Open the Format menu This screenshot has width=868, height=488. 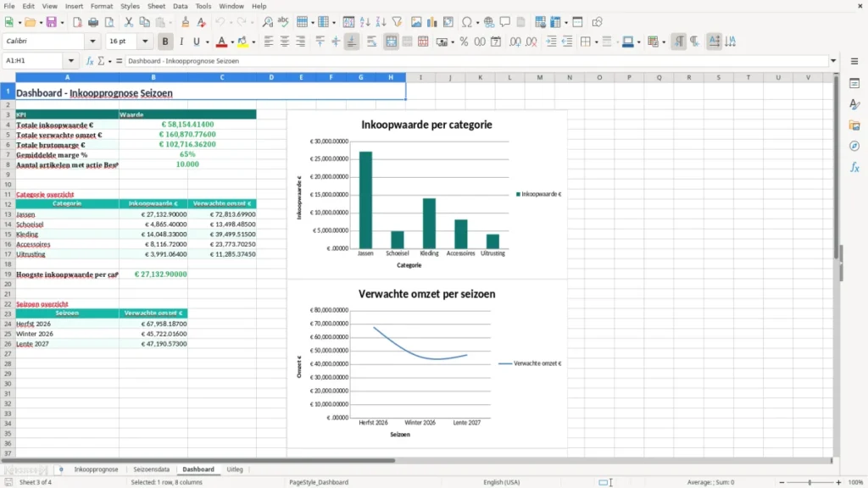pyautogui.click(x=102, y=6)
